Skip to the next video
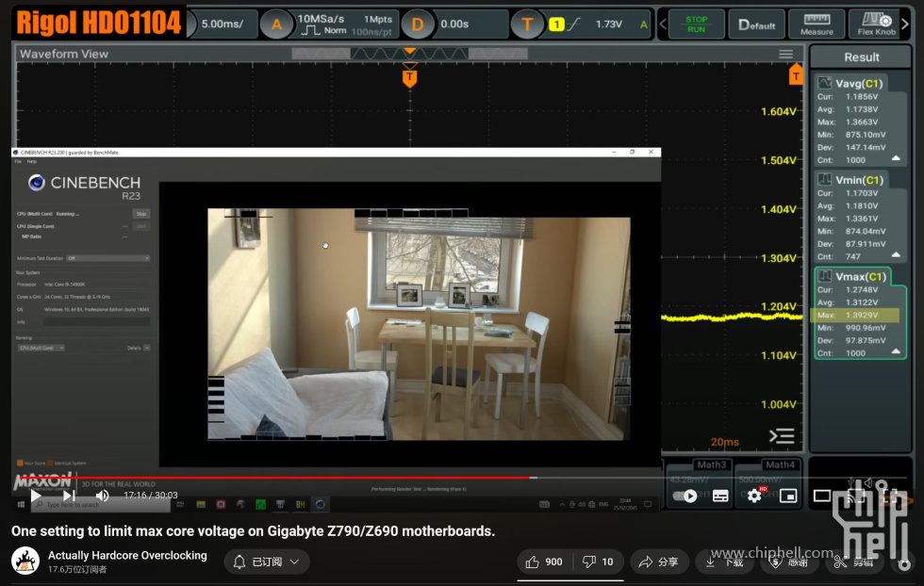This screenshot has height=586, width=924. 70,496
